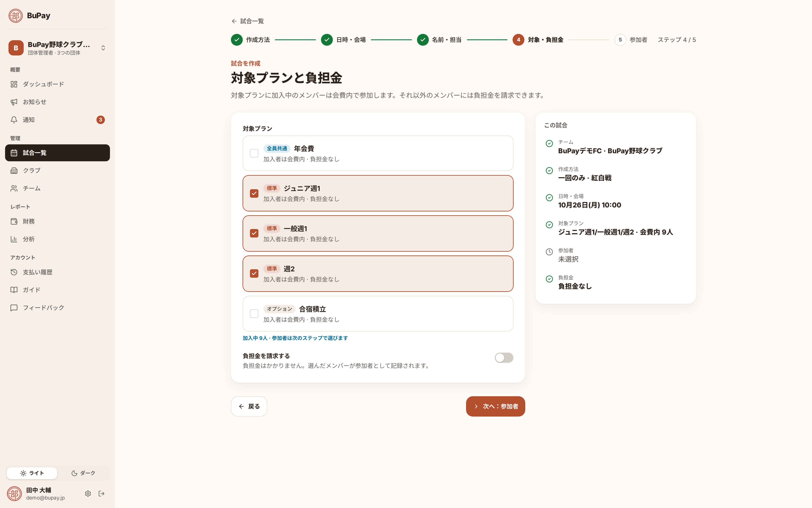Click step 5 参加者 in the stepper
Viewport: 812px width, 508px height.
[x=631, y=40]
